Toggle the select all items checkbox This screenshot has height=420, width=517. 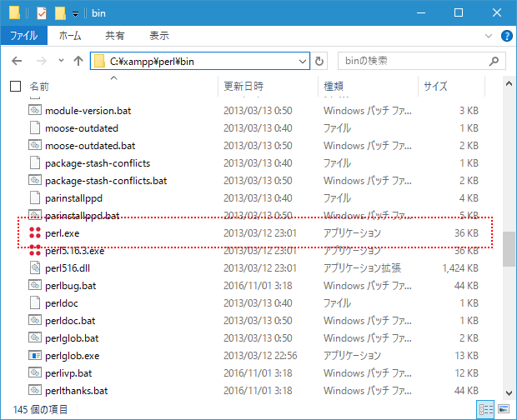coord(15,87)
